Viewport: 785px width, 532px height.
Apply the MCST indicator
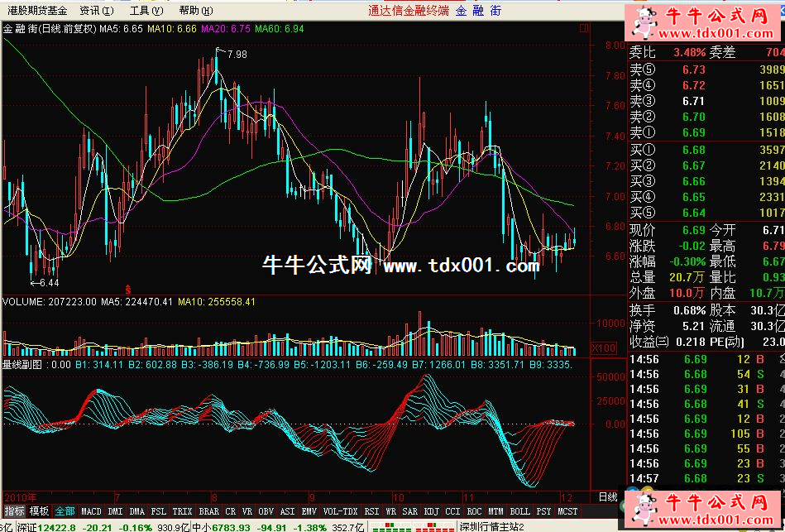[x=567, y=511]
